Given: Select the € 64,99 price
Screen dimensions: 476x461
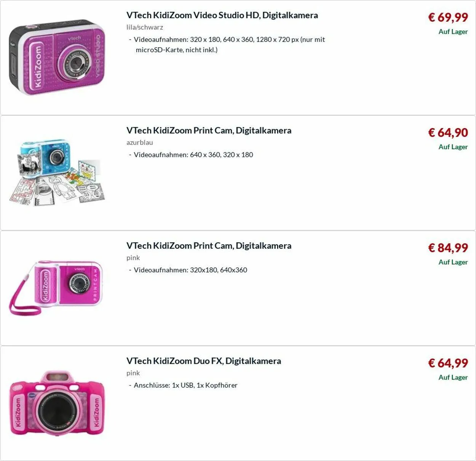Looking at the screenshot, I should click(x=448, y=363).
